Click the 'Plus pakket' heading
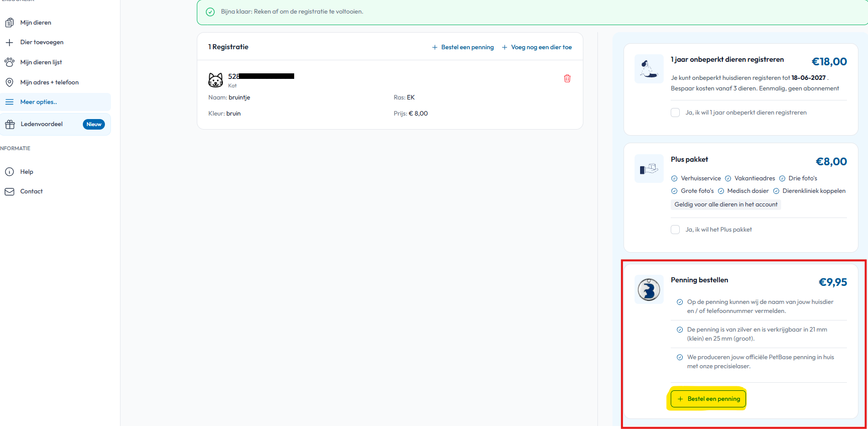Screen dimensions: 868x429 (689, 159)
